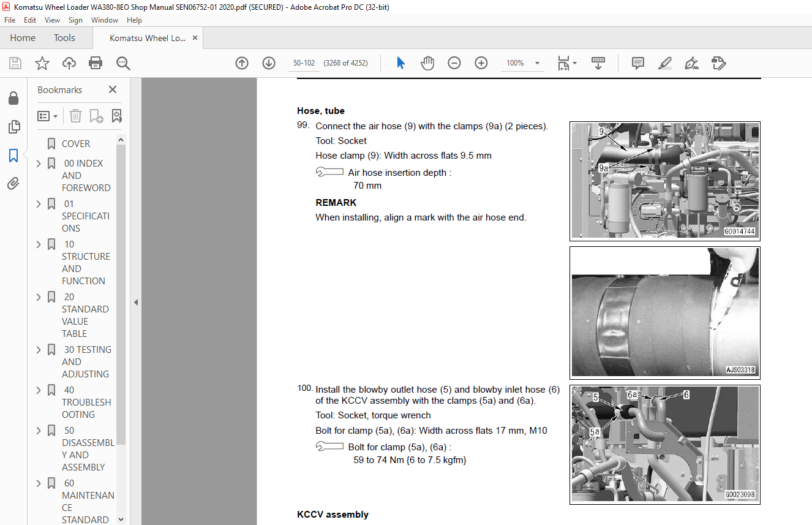
Task: Click the 'KCCV assembly' heading text
Action: (x=333, y=515)
